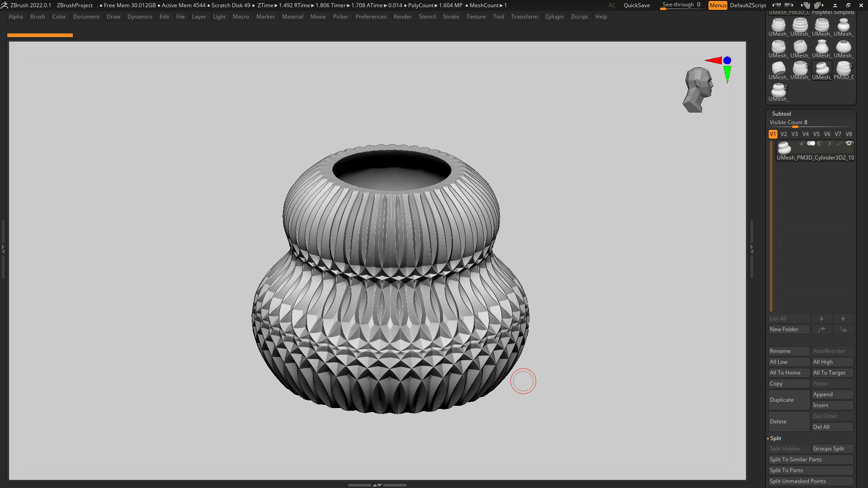Open the Stroke menu
Screen dimensions: 868x488
451,17
